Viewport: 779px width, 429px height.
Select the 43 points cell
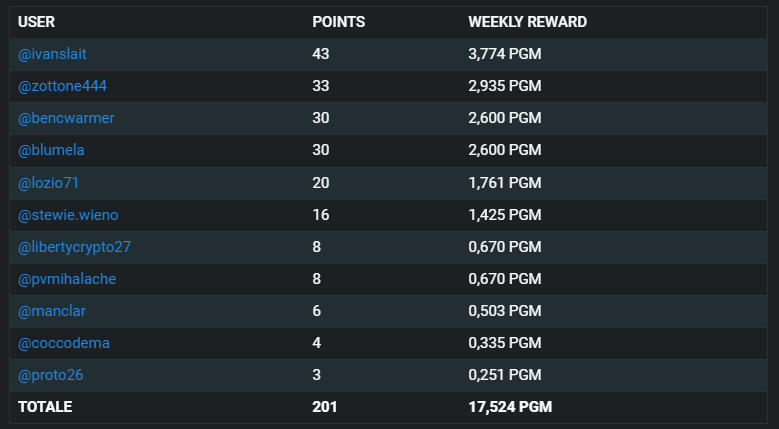tap(321, 54)
